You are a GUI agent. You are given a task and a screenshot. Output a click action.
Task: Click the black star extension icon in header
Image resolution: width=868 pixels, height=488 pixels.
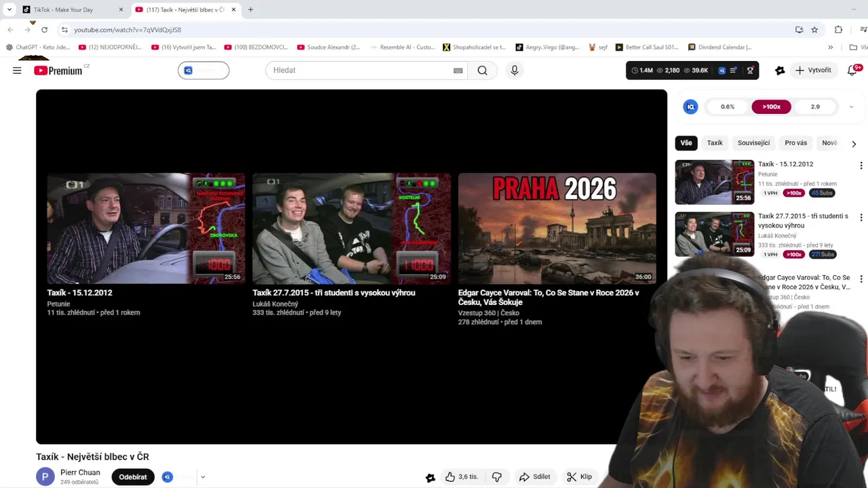(x=780, y=70)
